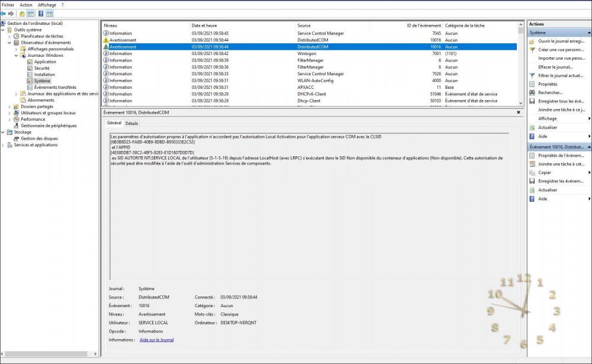This screenshot has height=364, width=592.
Task: Click the floppy icon for Enregistrer tous les événements
Action: (x=533, y=101)
